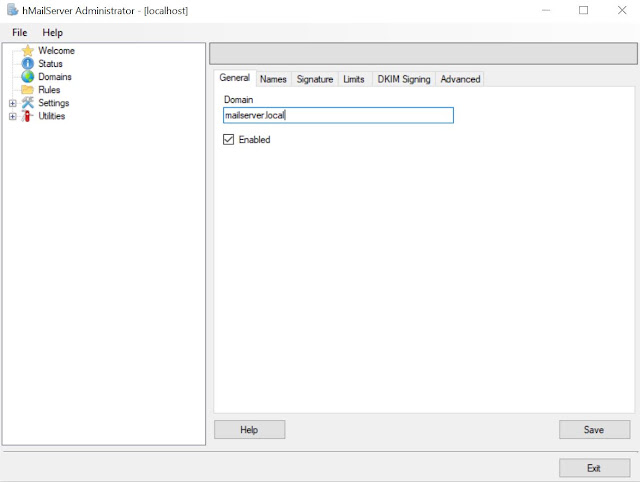Click the hMailServer title bar app icon
Screen dimensions: 640x482
point(13,10)
